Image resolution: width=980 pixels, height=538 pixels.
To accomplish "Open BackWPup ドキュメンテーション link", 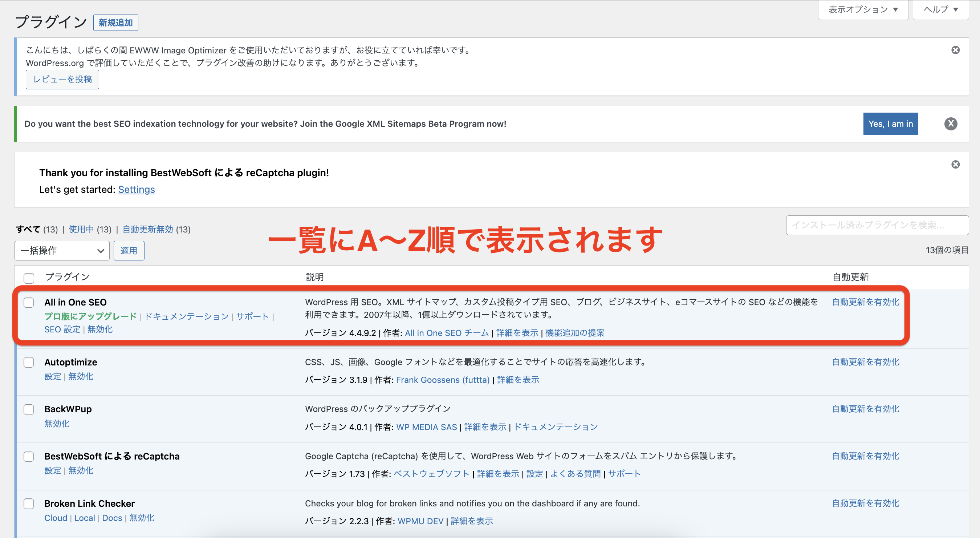I will click(556, 427).
